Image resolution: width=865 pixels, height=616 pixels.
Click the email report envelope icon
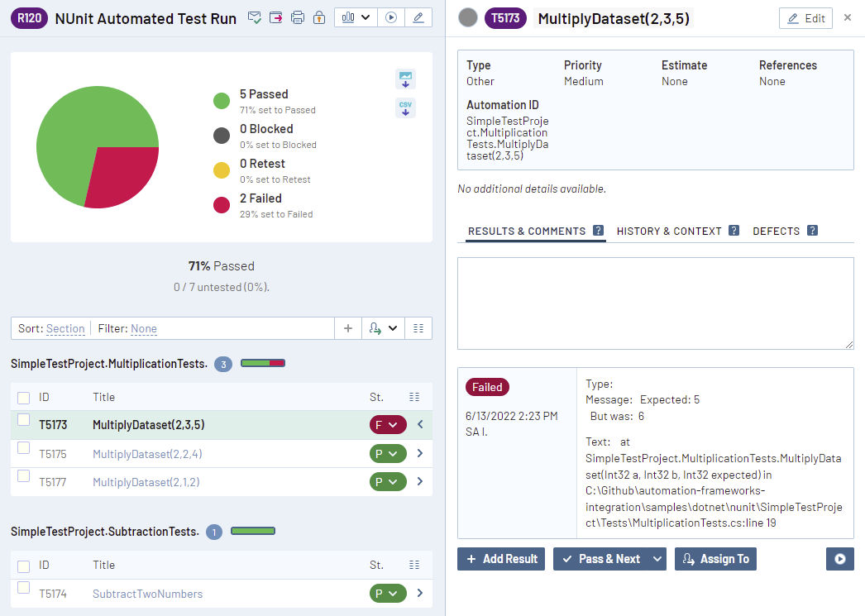point(255,18)
